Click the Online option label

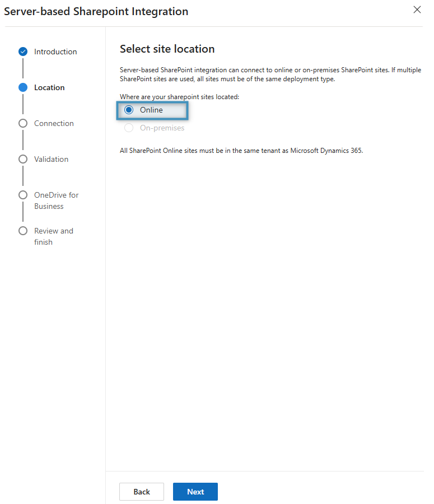coord(151,110)
